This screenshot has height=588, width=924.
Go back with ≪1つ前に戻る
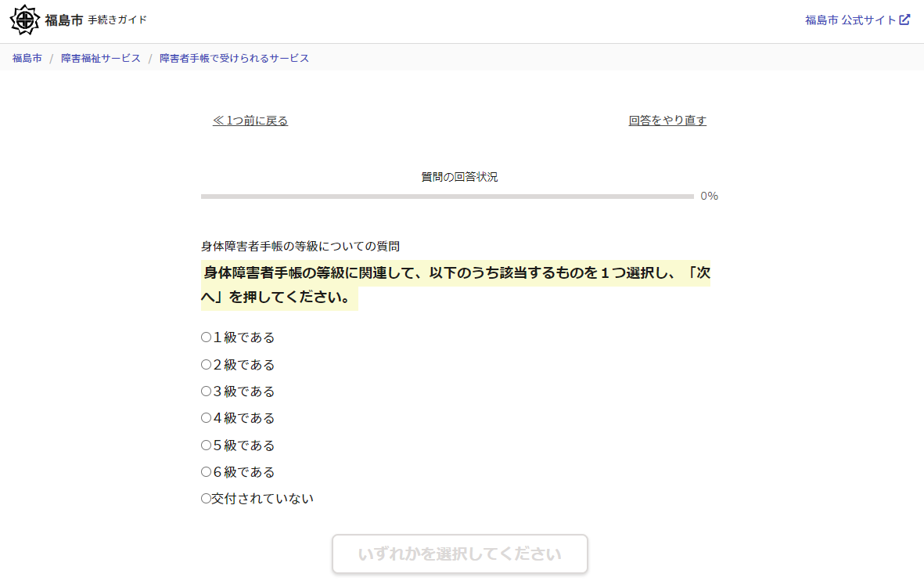pos(250,121)
